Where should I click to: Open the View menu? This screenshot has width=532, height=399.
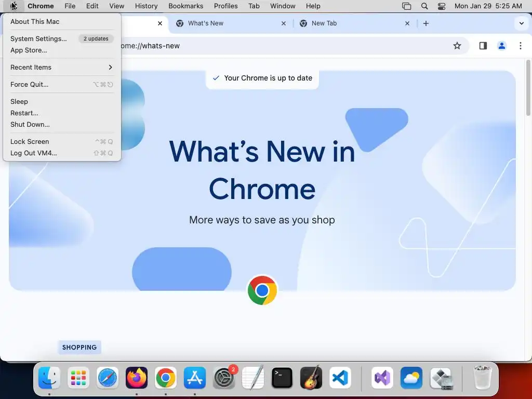click(117, 6)
